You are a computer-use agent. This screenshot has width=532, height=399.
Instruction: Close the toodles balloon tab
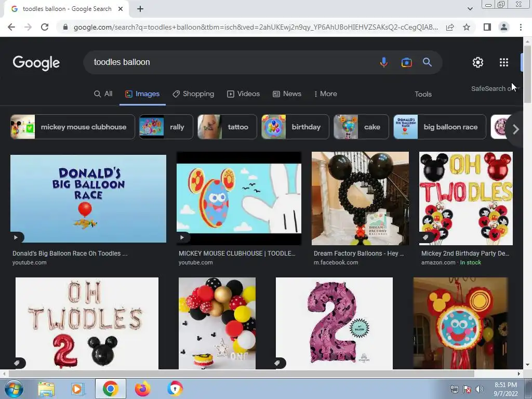(x=121, y=9)
